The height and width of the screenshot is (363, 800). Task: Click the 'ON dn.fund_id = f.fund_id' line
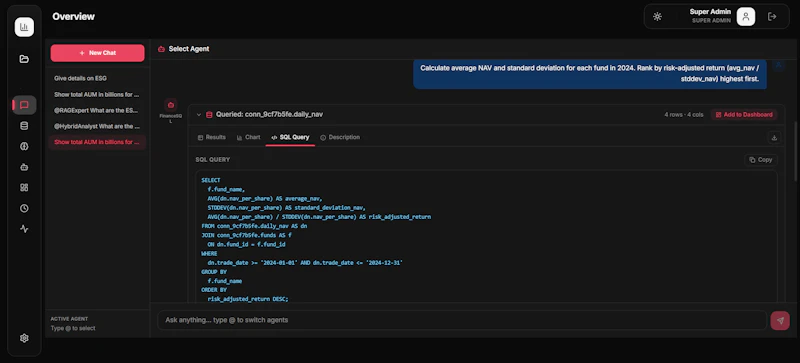tap(246, 245)
